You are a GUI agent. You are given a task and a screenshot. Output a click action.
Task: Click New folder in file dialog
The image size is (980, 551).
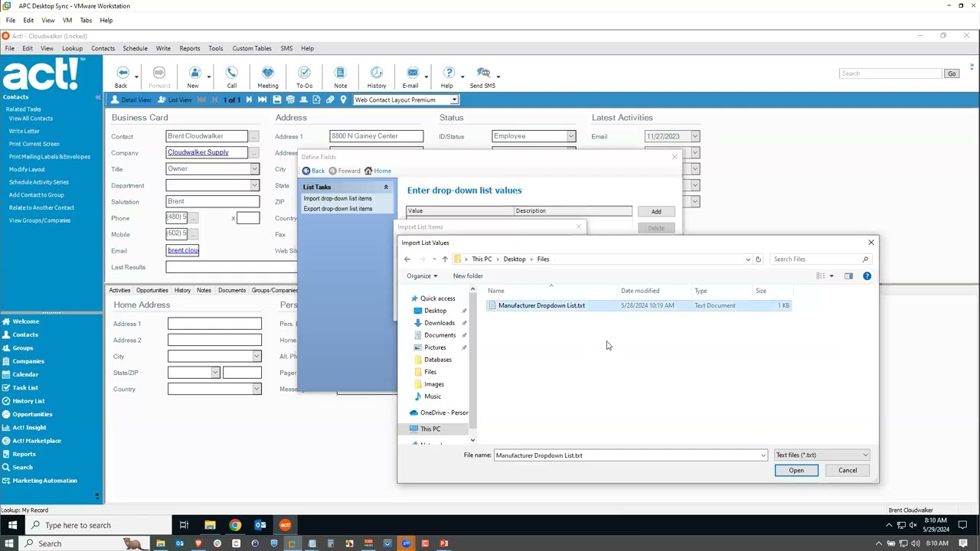pyautogui.click(x=468, y=276)
